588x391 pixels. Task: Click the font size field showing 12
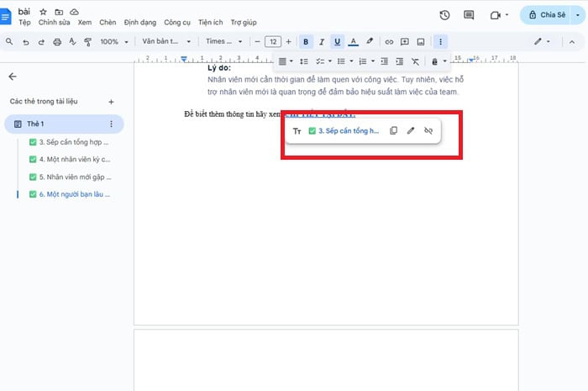tap(273, 42)
